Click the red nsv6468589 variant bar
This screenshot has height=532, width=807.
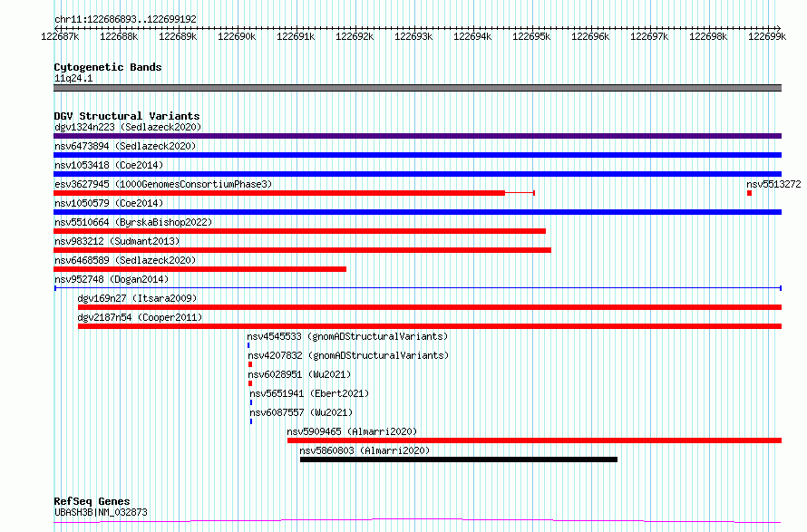coord(199,269)
